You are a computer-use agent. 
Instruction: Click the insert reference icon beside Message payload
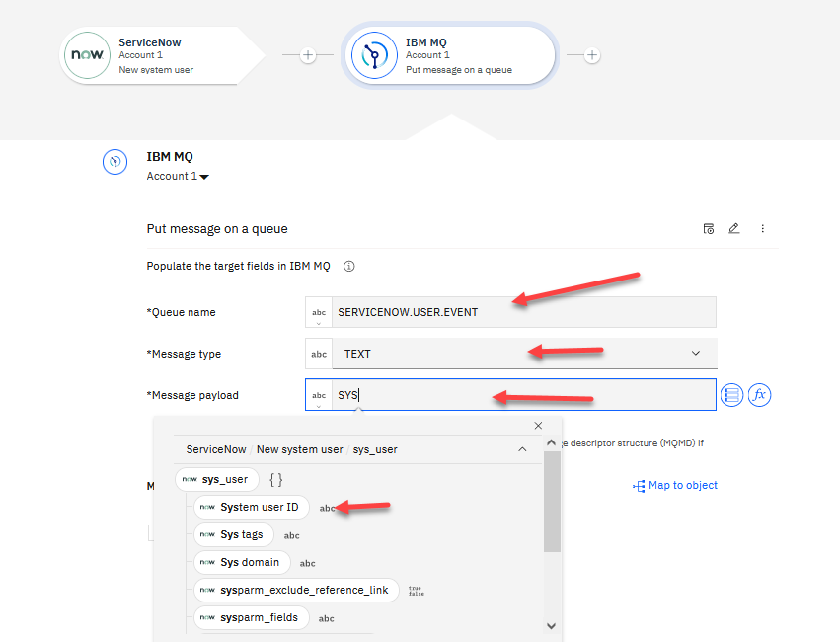[731, 395]
